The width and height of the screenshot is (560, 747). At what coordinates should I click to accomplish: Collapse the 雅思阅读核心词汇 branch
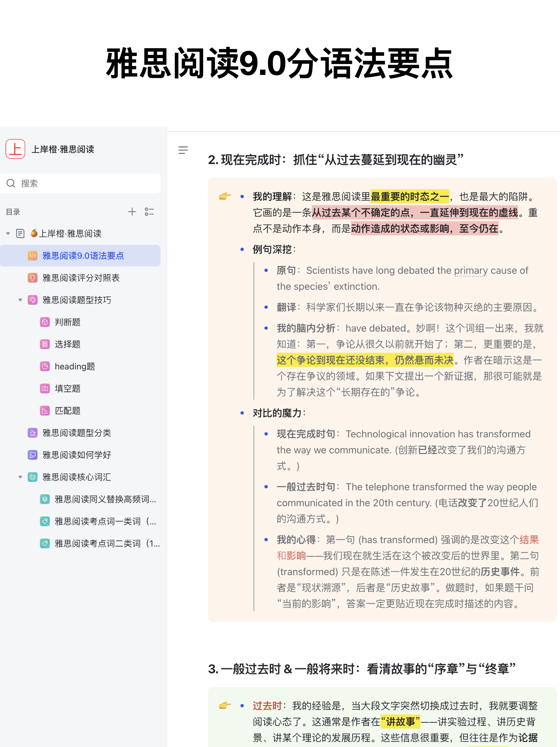pyautogui.click(x=20, y=477)
